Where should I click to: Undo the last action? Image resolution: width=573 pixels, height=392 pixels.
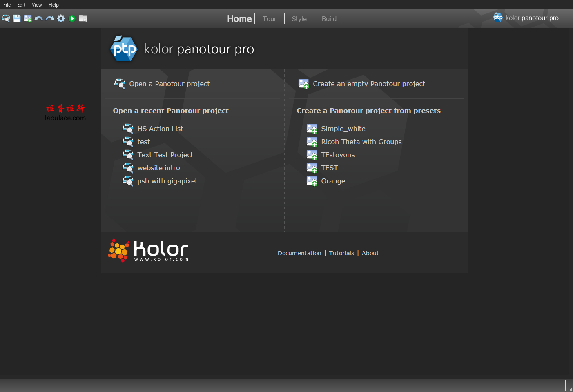coord(38,18)
